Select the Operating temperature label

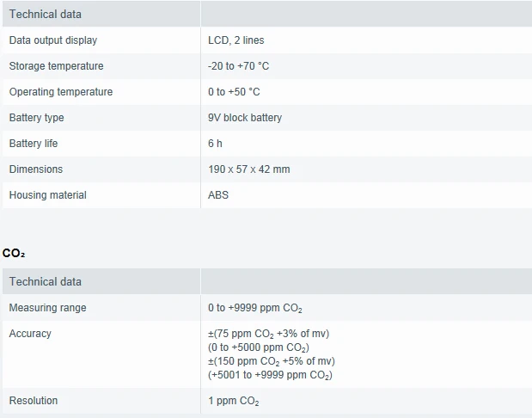pos(61,92)
